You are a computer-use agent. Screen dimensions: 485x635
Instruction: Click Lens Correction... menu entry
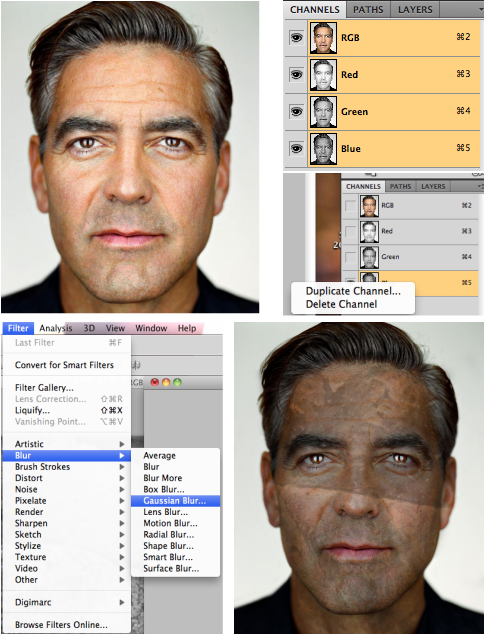67,399
